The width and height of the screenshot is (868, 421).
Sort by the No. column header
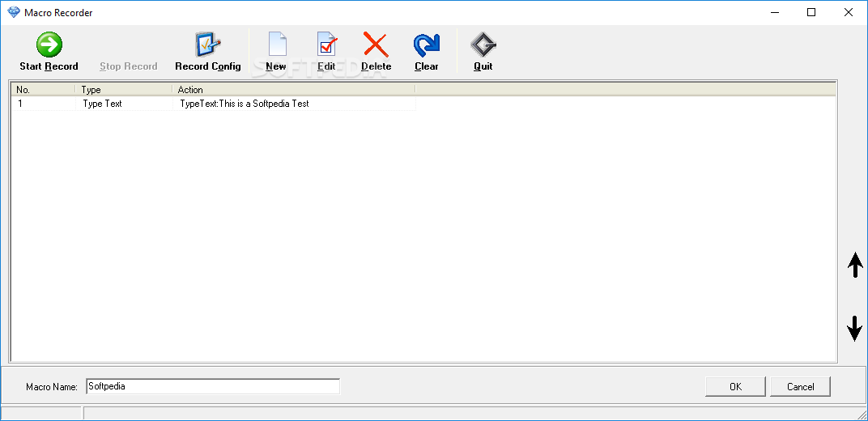[x=43, y=90]
